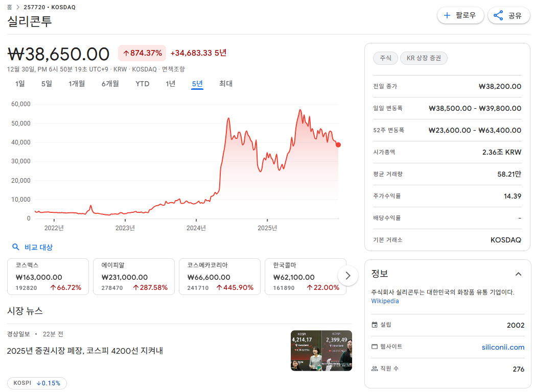Open the news headline about 코스피 4200선
This screenshot has height=392, width=533.
[85, 351]
